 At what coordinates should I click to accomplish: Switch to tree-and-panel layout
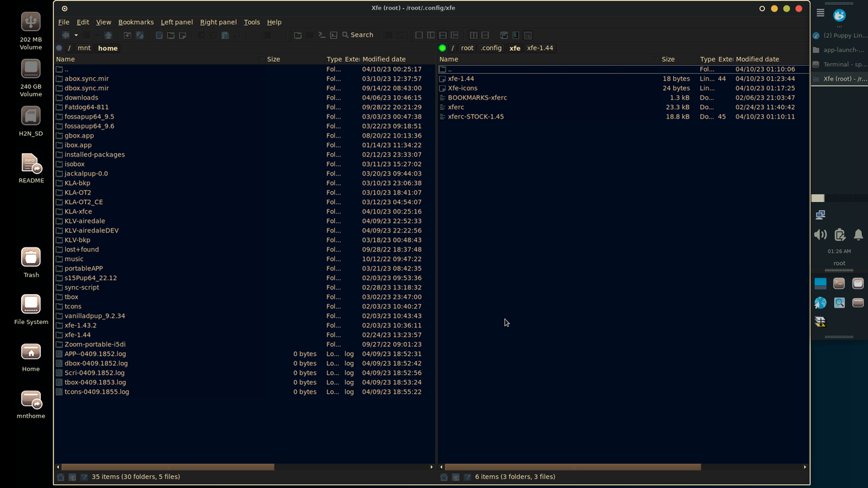[431, 35]
